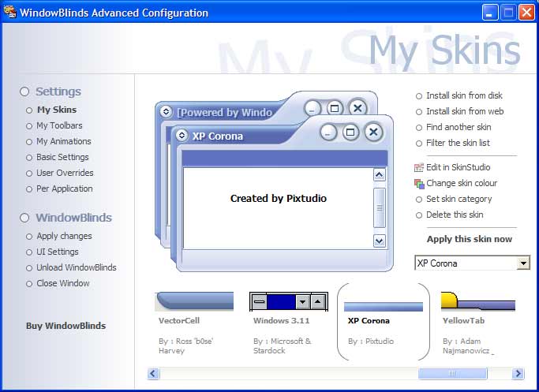
Task: Open Per Application settings
Action: click(65, 189)
